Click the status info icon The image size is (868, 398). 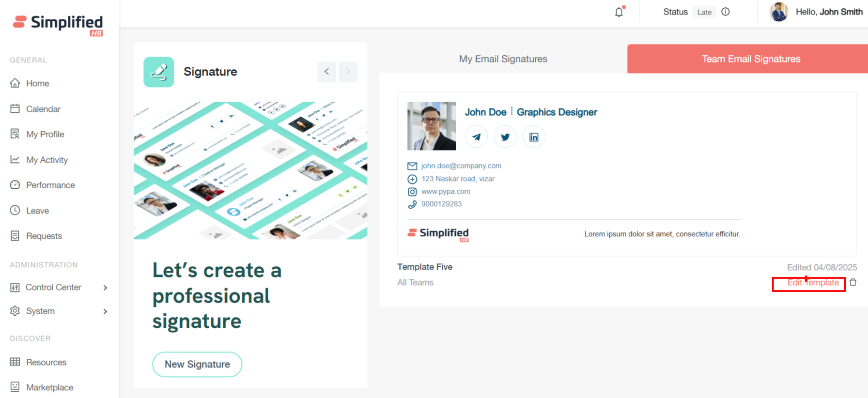pos(725,12)
